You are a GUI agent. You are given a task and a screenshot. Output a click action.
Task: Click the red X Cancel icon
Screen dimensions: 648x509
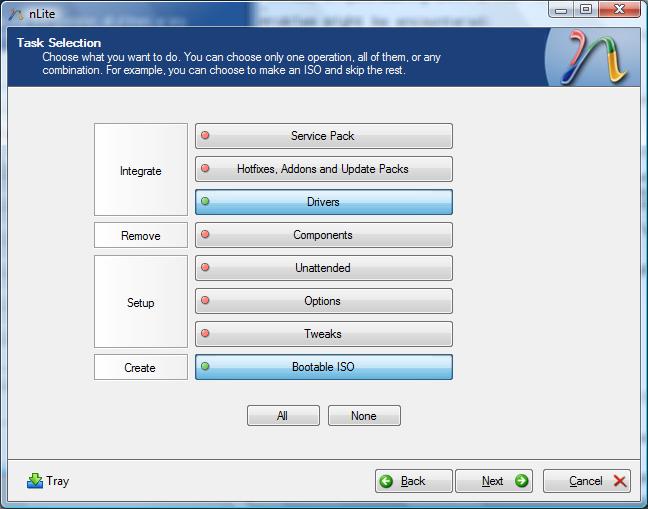click(619, 481)
